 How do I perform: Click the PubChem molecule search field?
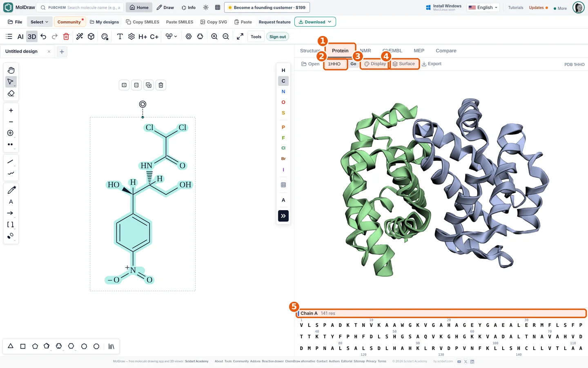80,7
